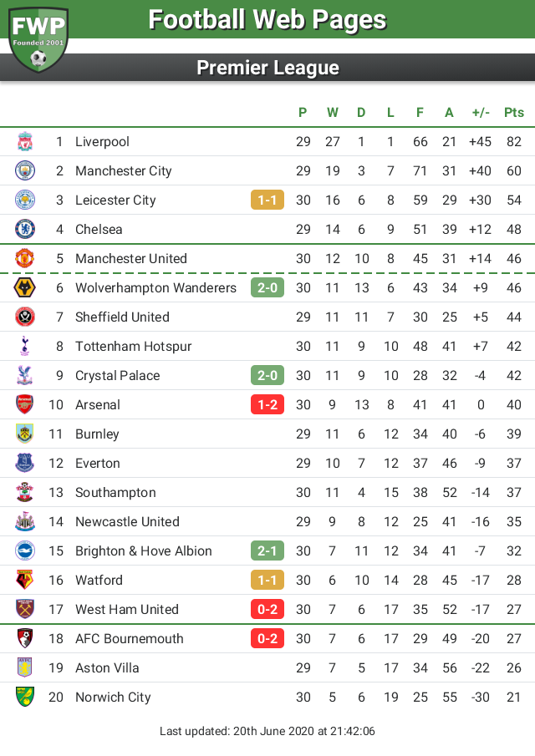Open the Sheffield United team link

click(122, 317)
